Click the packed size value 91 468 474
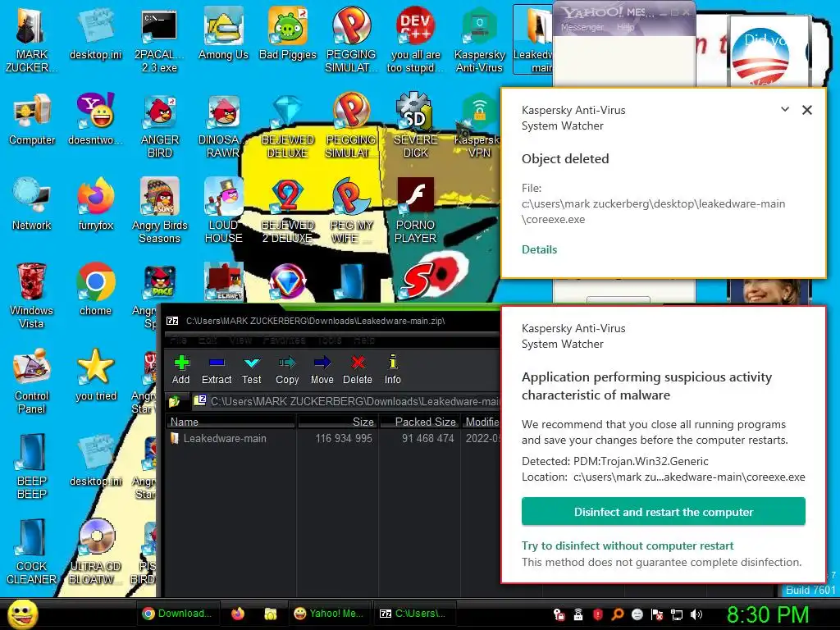Image resolution: width=840 pixels, height=630 pixels. [x=427, y=438]
